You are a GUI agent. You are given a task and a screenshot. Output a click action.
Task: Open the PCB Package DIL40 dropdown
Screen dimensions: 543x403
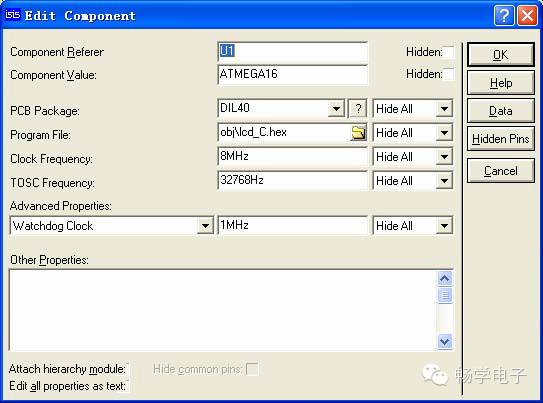[336, 109]
